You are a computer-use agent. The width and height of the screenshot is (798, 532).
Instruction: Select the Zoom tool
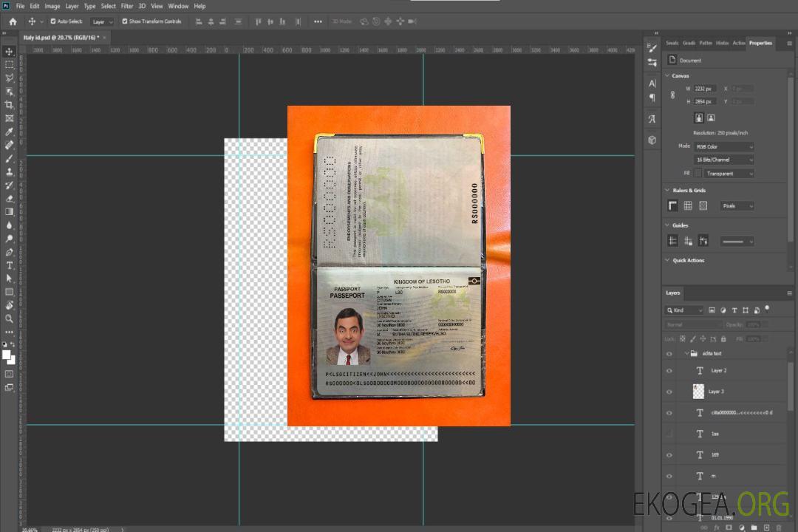pyautogui.click(x=9, y=318)
